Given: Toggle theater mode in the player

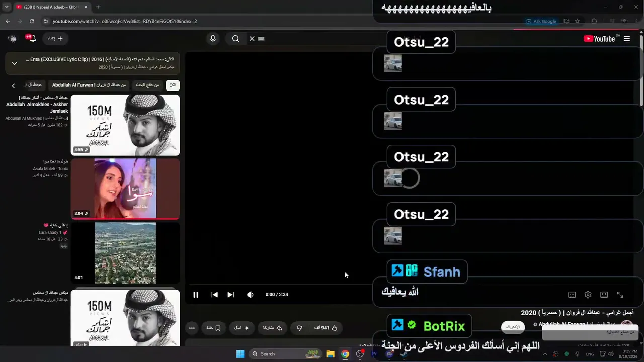Looking at the screenshot, I should pos(604,295).
